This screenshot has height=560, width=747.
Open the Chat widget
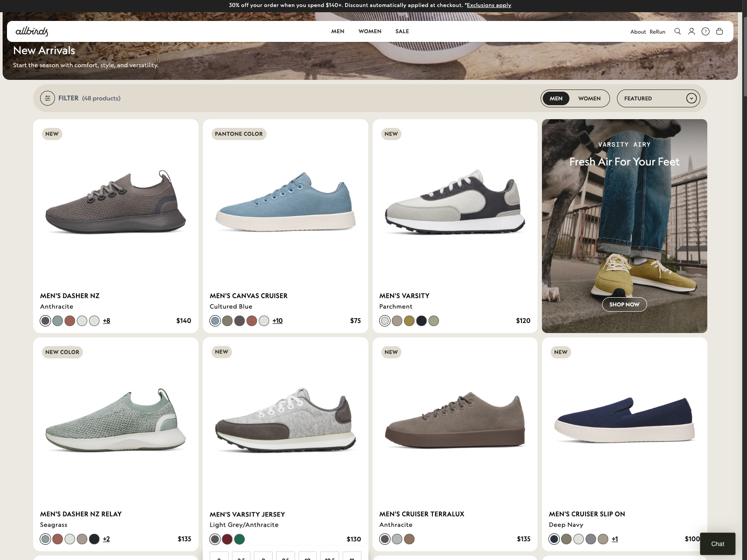pos(718,544)
